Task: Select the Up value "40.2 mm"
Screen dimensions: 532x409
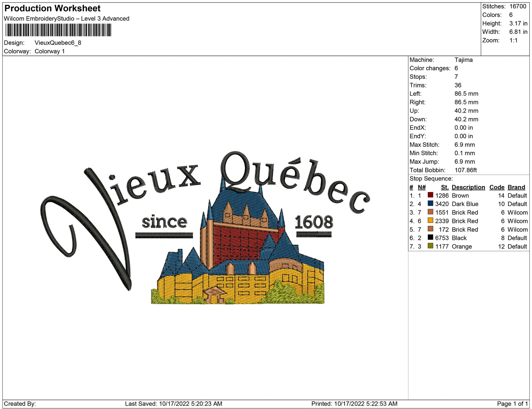Action: click(x=466, y=111)
